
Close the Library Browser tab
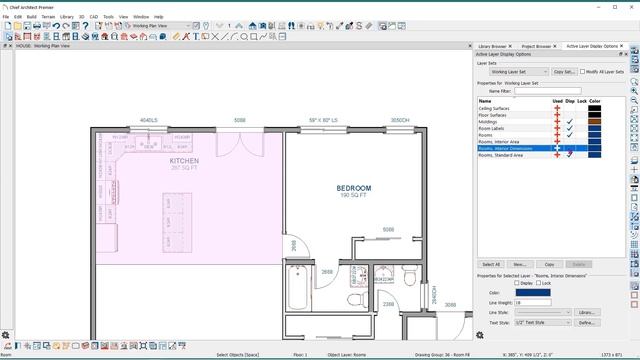point(510,46)
